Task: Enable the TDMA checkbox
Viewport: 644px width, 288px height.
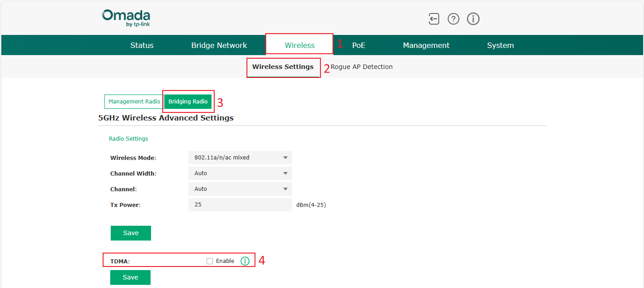Action: click(210, 261)
